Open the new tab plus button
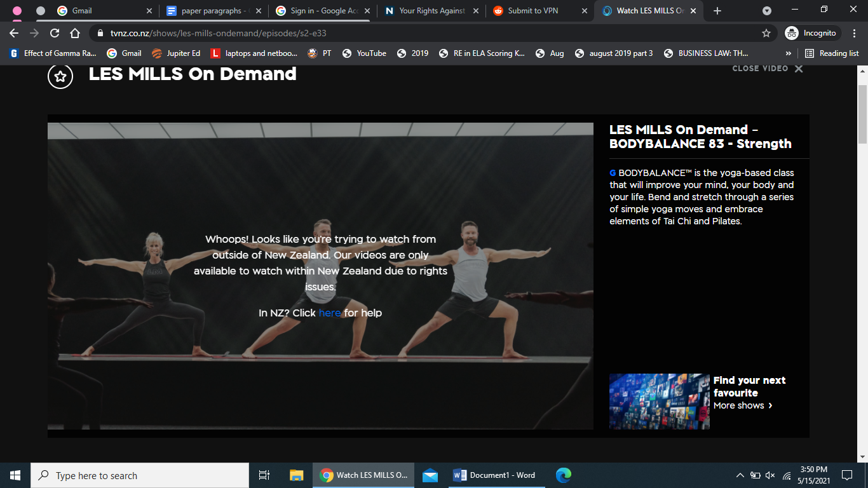The width and height of the screenshot is (868, 488). [717, 11]
